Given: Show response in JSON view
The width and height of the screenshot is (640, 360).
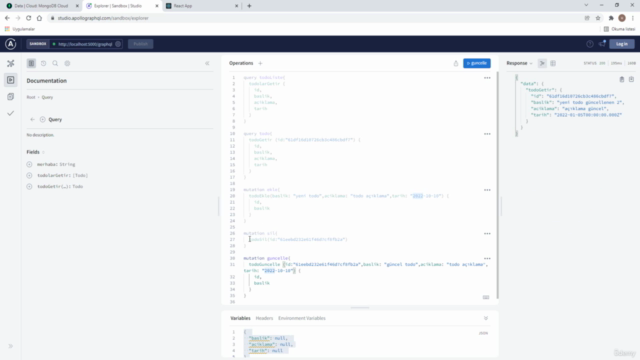Looking at the screenshot, I should pyautogui.click(x=542, y=63).
